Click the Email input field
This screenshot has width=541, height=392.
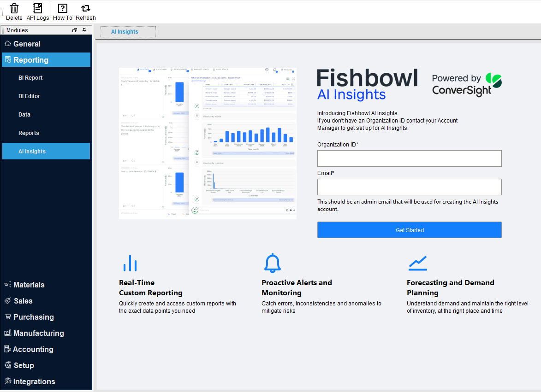click(409, 187)
